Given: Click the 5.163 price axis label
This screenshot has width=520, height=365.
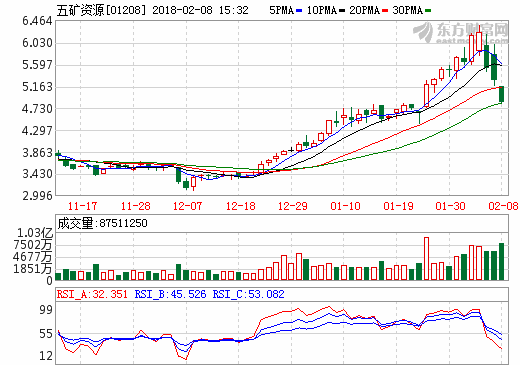Looking at the screenshot, I should point(37,87).
